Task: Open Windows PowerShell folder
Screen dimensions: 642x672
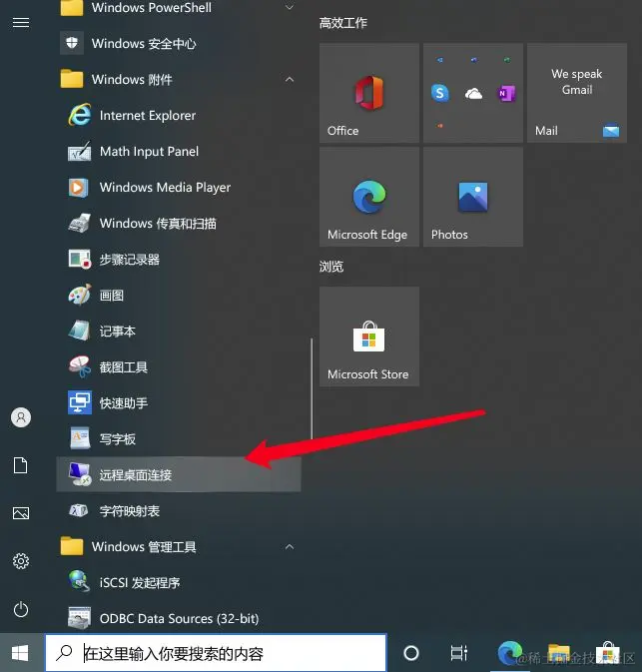Action: point(179,8)
